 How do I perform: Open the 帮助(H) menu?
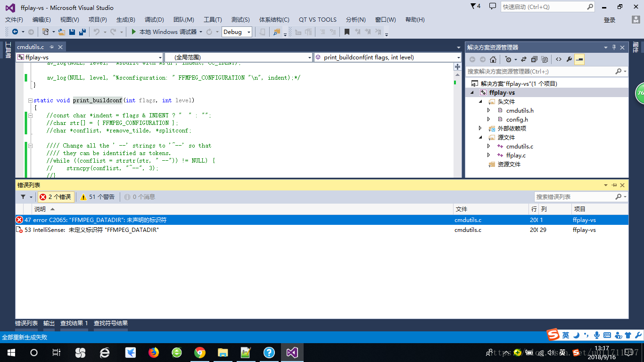[415, 19]
